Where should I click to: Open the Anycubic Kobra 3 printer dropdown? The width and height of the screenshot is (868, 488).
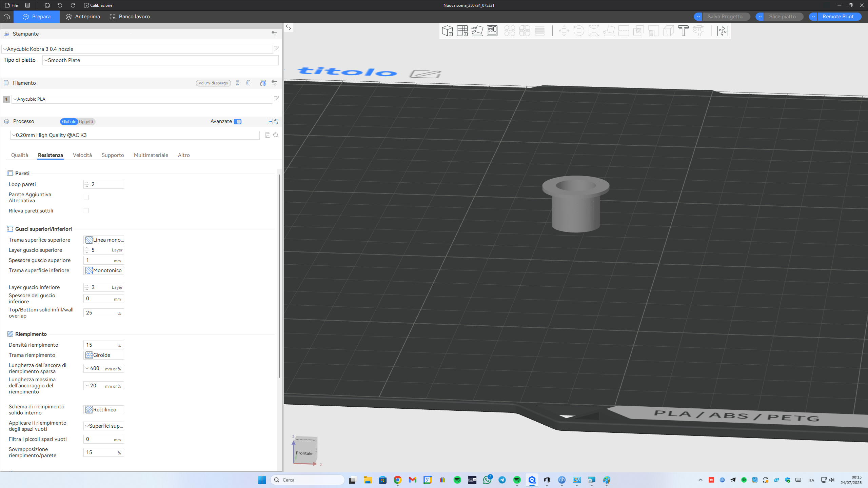[x=137, y=49]
